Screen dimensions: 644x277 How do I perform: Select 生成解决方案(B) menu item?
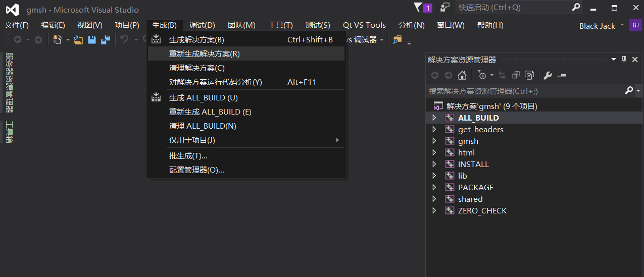pyautogui.click(x=246, y=40)
